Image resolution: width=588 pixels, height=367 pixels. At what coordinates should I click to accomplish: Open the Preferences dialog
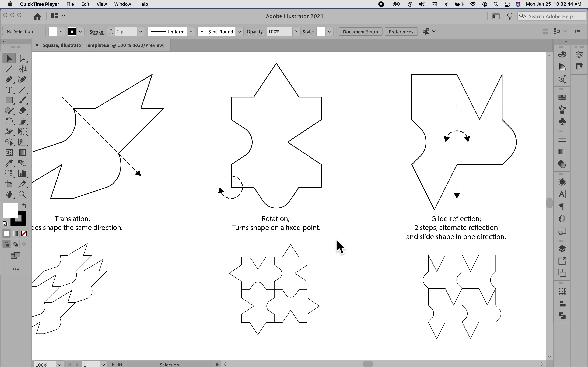[401, 32]
